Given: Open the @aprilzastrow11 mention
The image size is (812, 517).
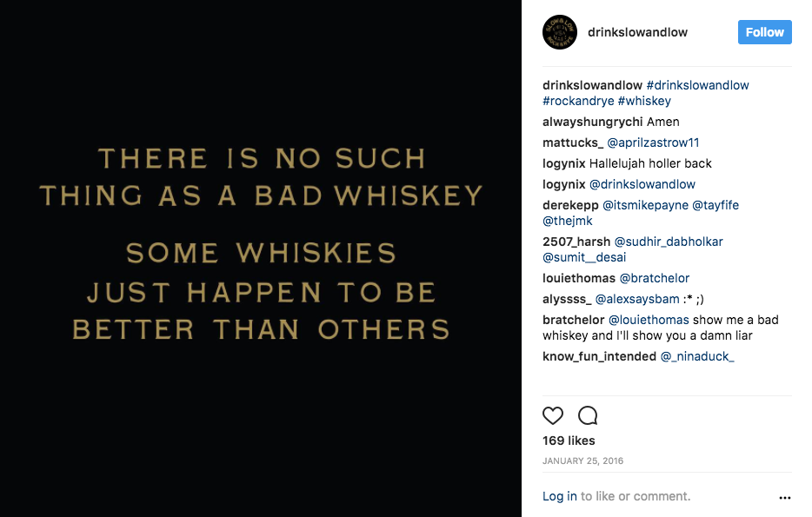Looking at the screenshot, I should (653, 143).
